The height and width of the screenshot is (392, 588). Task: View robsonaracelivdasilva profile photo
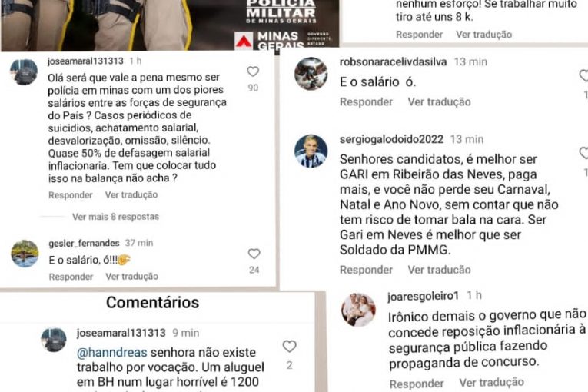coord(311,74)
